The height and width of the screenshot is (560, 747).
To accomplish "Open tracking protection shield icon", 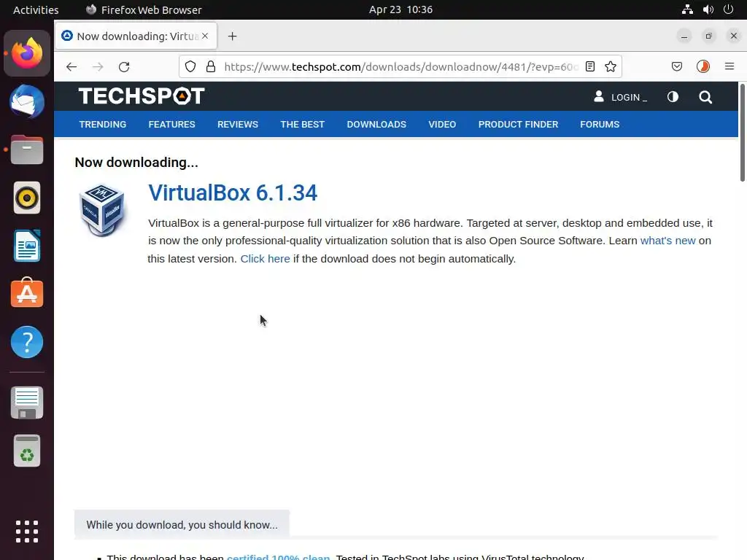I will [x=190, y=66].
